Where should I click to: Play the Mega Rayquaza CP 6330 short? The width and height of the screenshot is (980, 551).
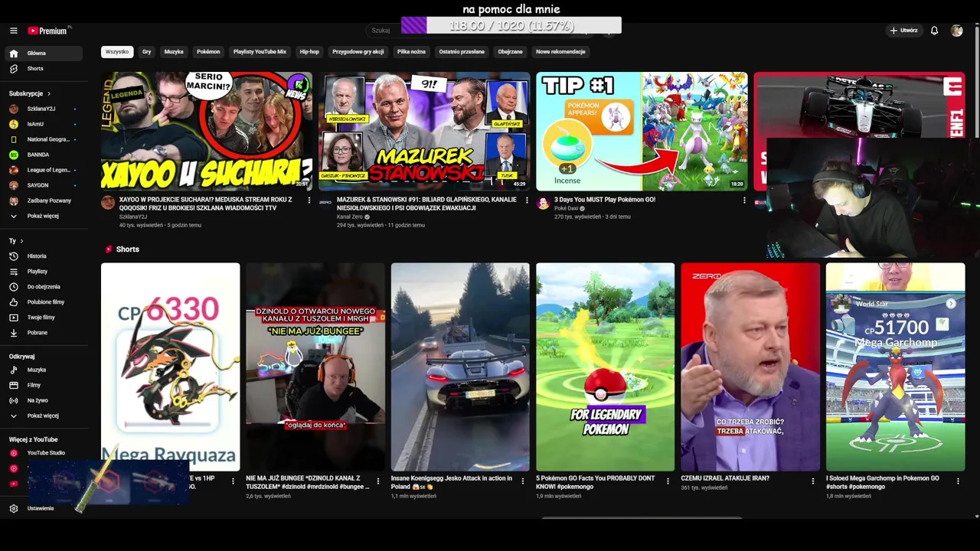(x=170, y=367)
